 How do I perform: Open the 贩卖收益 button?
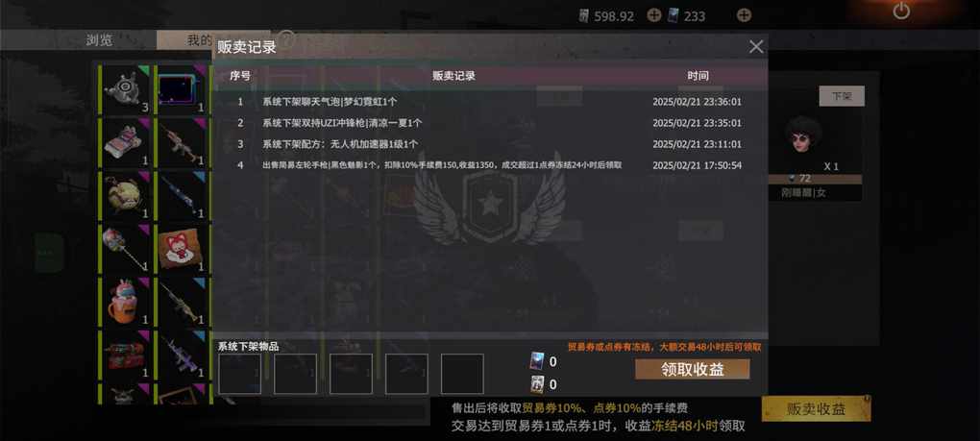click(x=816, y=409)
